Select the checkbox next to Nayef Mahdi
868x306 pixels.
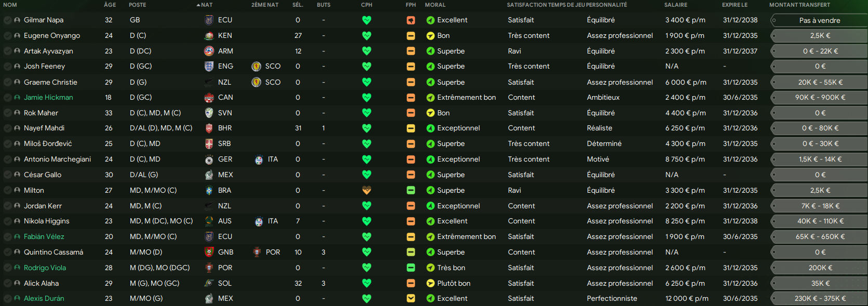click(x=7, y=128)
